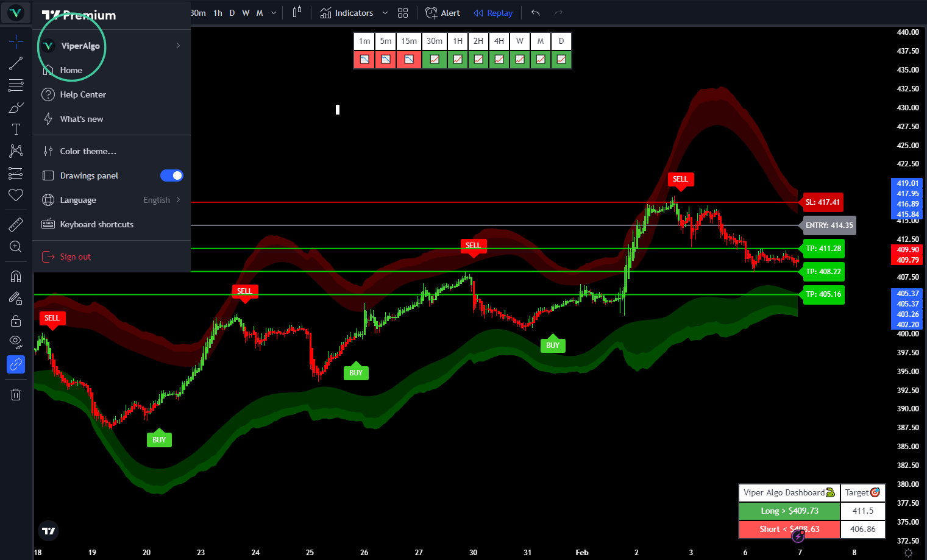The width and height of the screenshot is (927, 560).
Task: Toggle the Drawings panel switch
Action: [x=171, y=175]
